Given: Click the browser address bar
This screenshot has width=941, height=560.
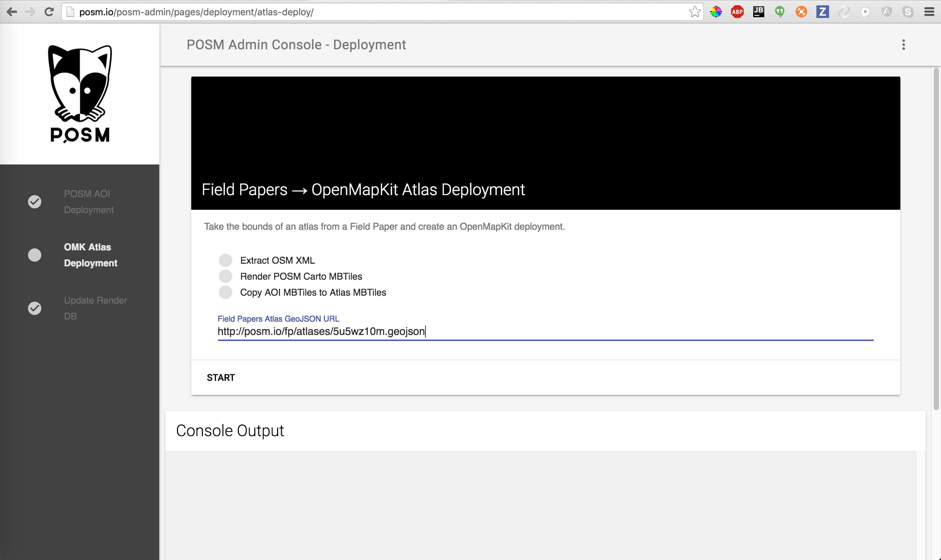Looking at the screenshot, I should [x=382, y=12].
